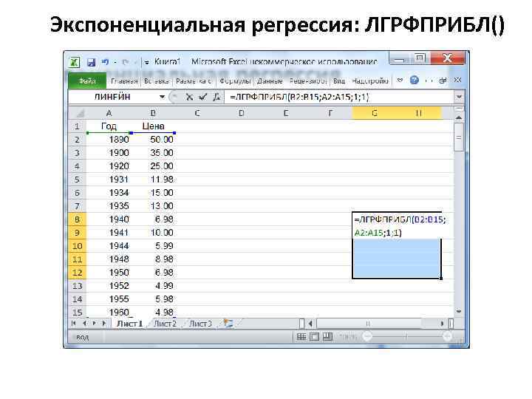
Task: Close the workbook with the ribbon X icon
Action: coord(457,80)
